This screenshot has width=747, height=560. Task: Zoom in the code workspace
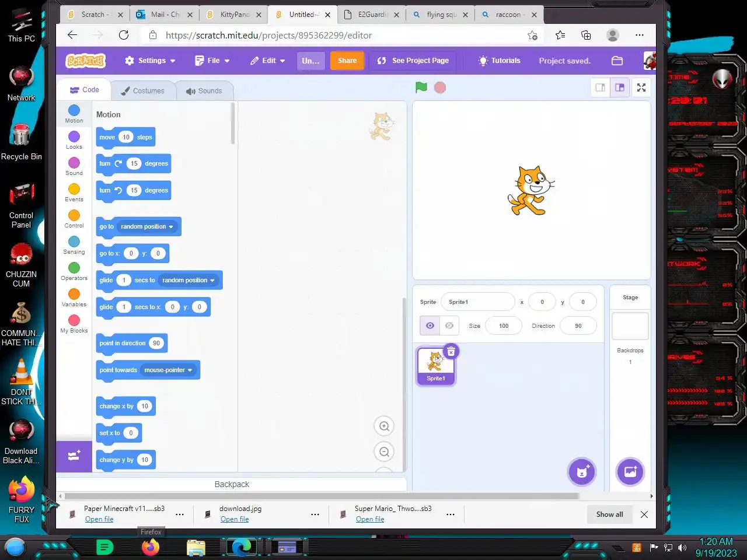[x=384, y=426]
